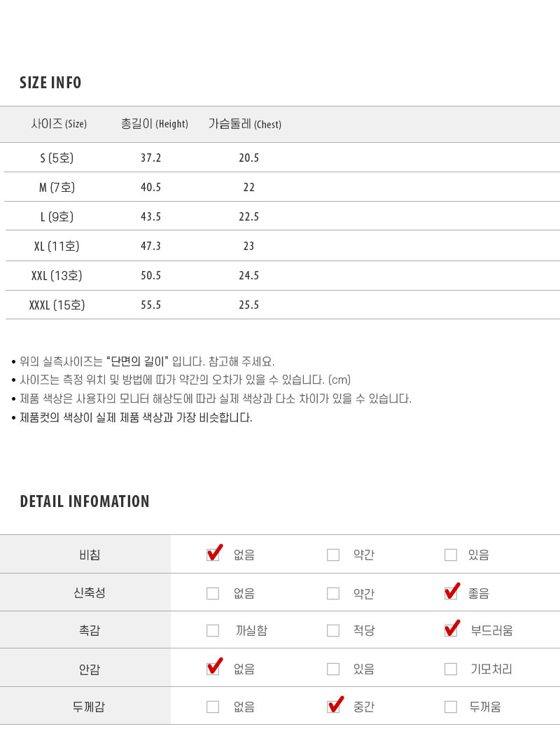
Task: Click the XXXL (15호) size label
Action: (57, 305)
